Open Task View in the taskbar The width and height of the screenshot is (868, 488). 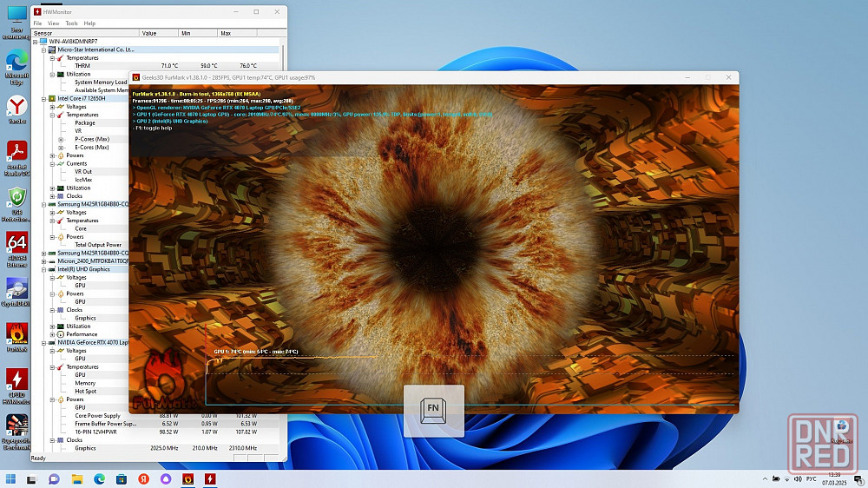point(31,479)
